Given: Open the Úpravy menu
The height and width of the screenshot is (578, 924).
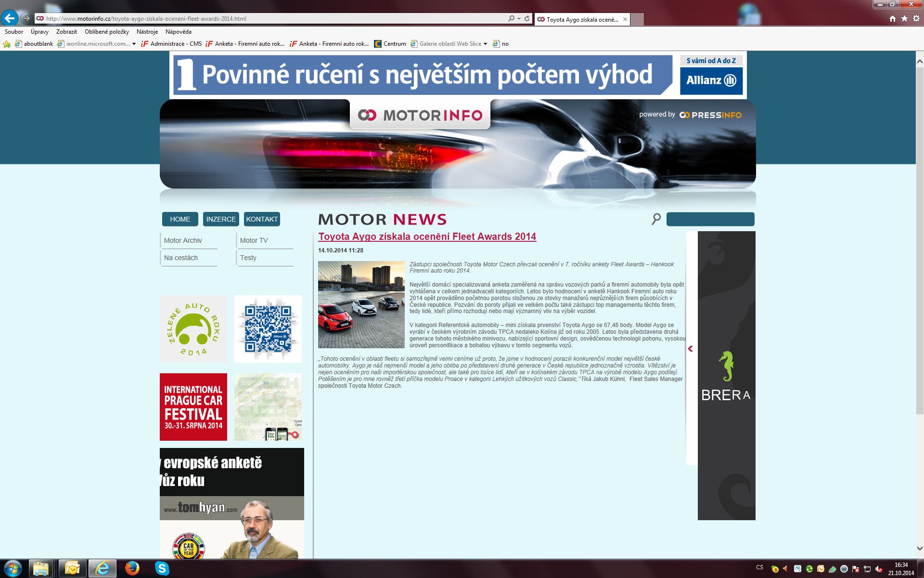Looking at the screenshot, I should pos(39,32).
